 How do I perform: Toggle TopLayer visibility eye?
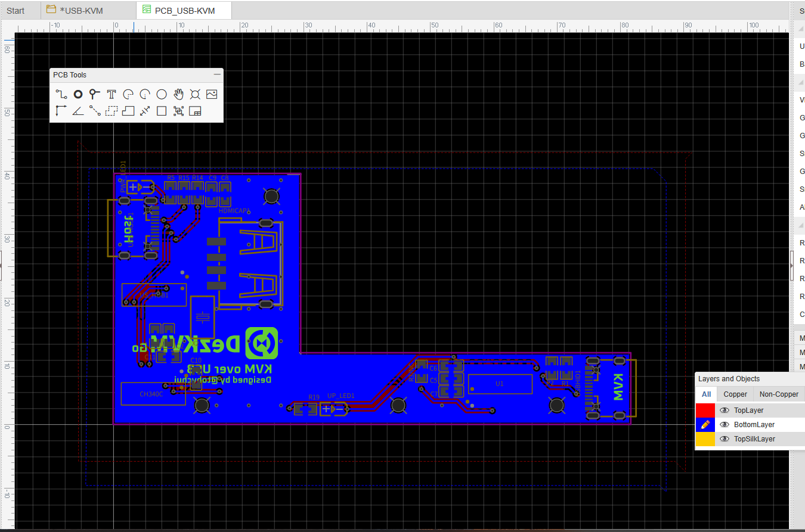(724, 410)
